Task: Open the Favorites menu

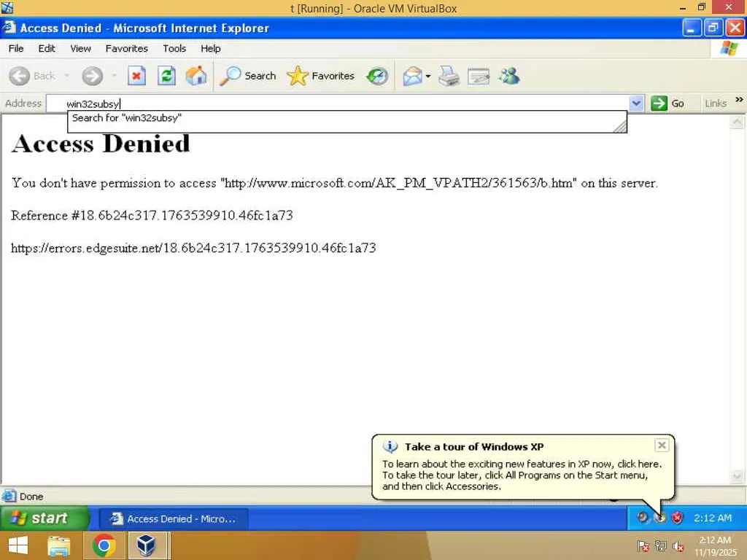Action: coord(127,49)
